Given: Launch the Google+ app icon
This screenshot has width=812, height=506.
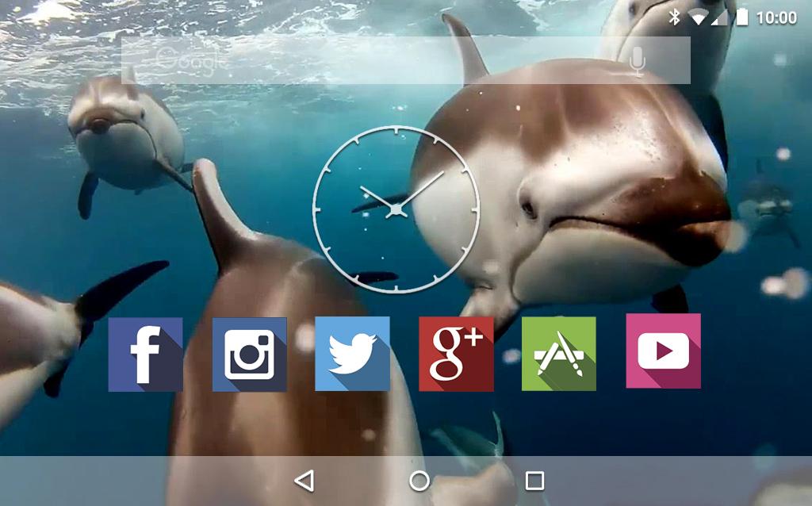Looking at the screenshot, I should [456, 354].
